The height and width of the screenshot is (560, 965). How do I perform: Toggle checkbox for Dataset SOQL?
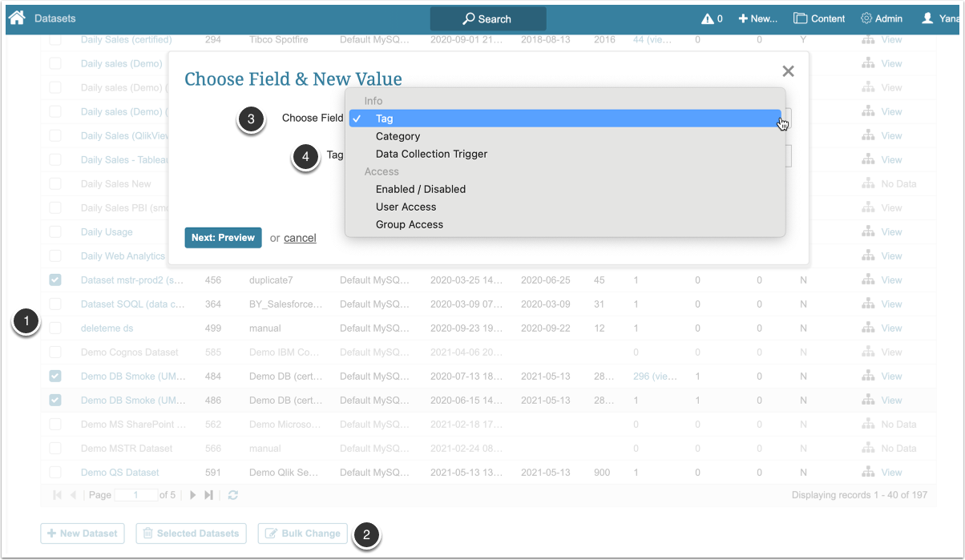pos(55,304)
